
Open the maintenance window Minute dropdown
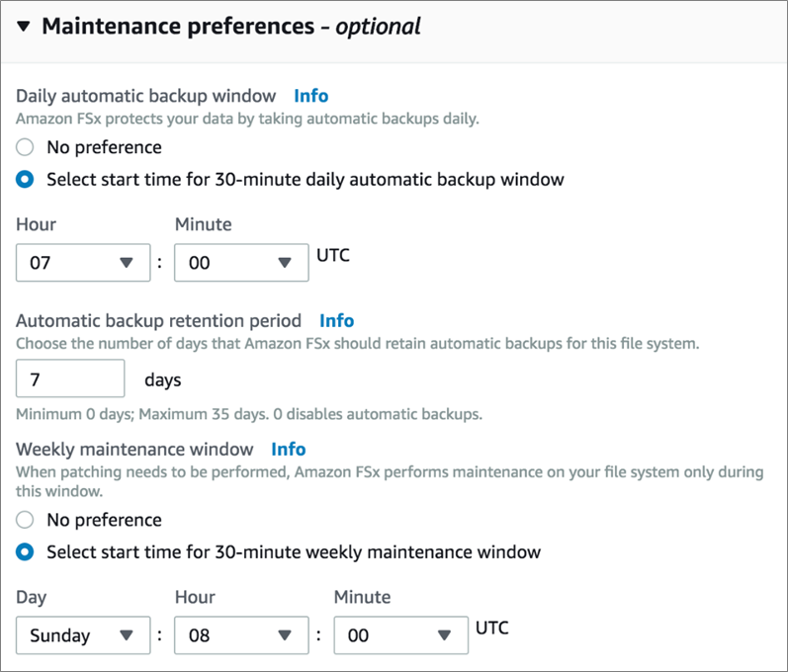(x=400, y=635)
